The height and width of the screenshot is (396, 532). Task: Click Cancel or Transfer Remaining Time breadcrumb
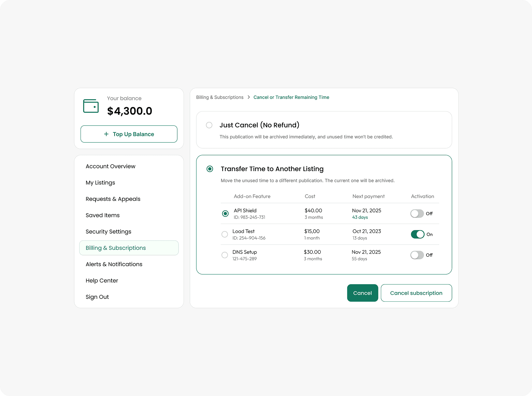291,97
